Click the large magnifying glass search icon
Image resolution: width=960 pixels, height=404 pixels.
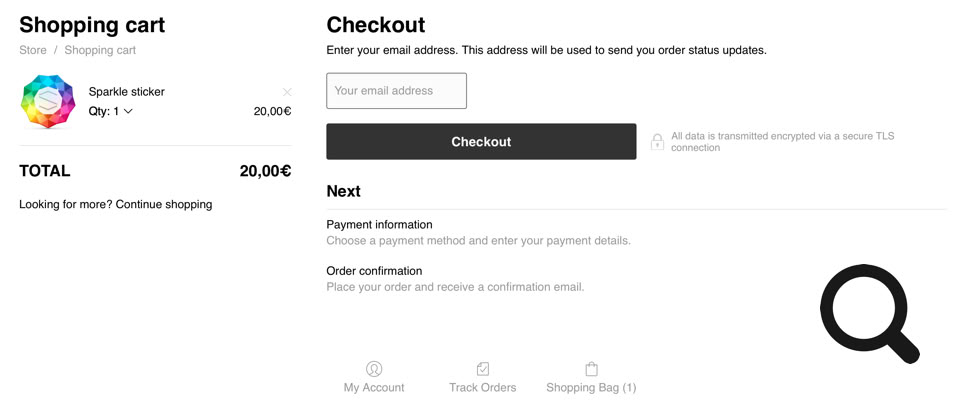[867, 313]
